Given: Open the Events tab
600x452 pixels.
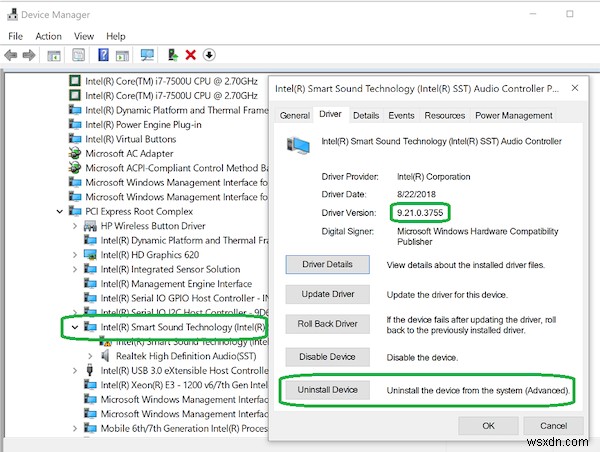Looking at the screenshot, I should coord(401,116).
